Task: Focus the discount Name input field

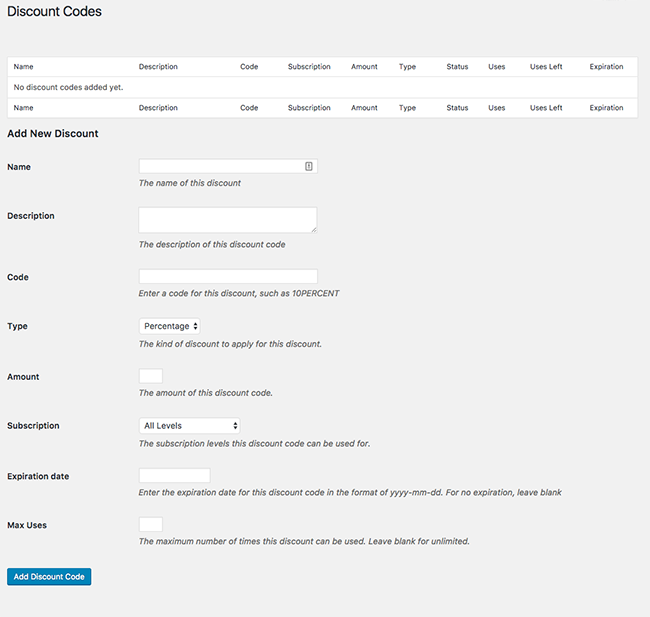Action: click(x=228, y=166)
